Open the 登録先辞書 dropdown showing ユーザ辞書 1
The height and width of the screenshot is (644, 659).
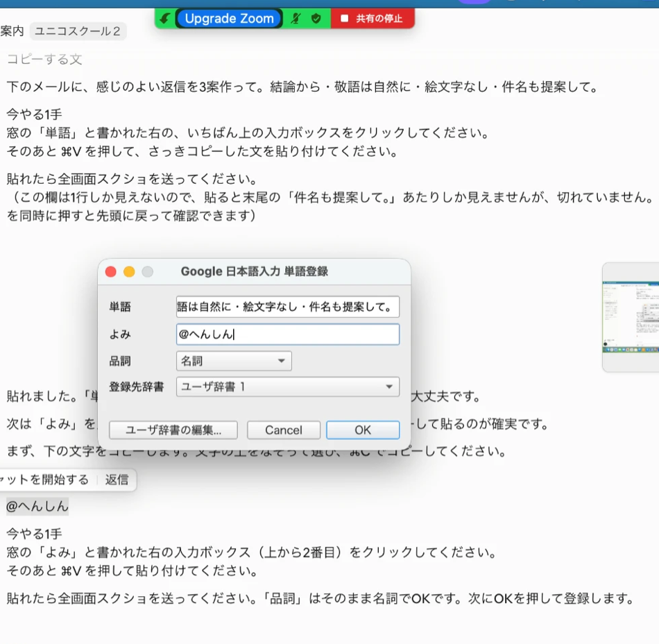pyautogui.click(x=287, y=387)
